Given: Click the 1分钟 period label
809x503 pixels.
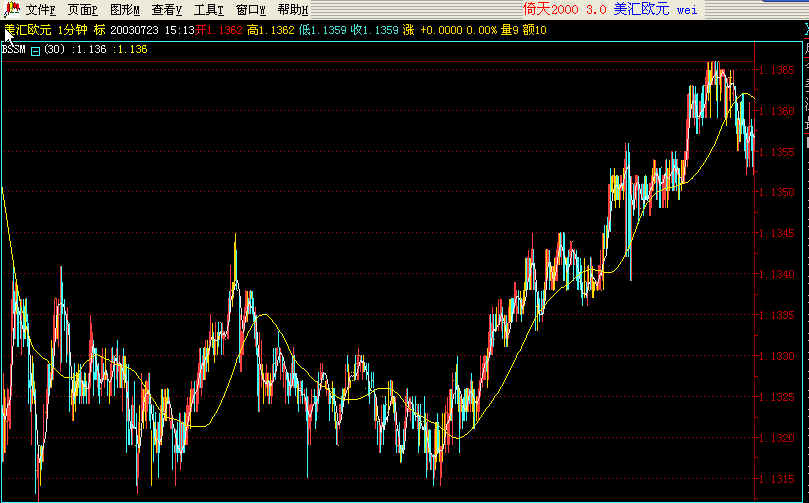Looking at the screenshot, I should 72,30.
